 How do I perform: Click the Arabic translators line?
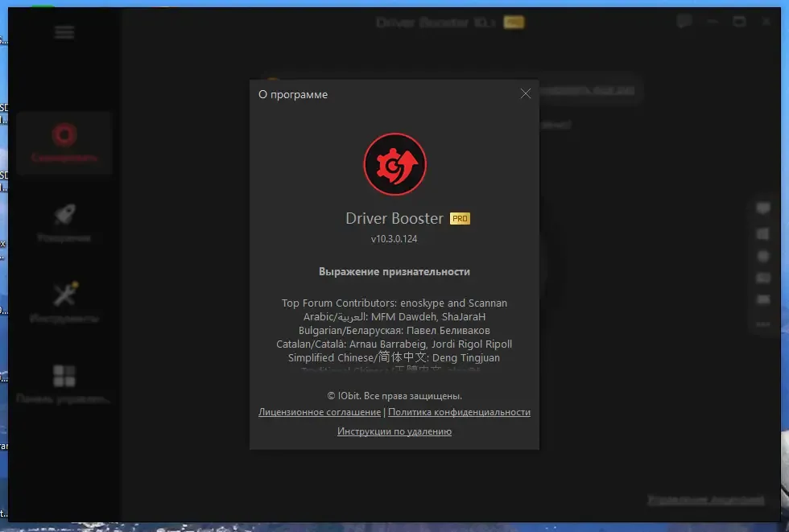click(394, 317)
